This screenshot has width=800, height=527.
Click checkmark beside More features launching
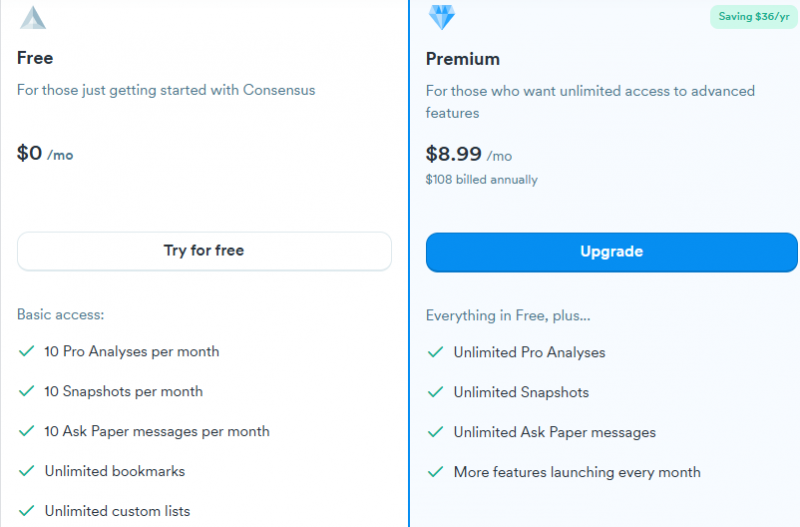tap(435, 471)
